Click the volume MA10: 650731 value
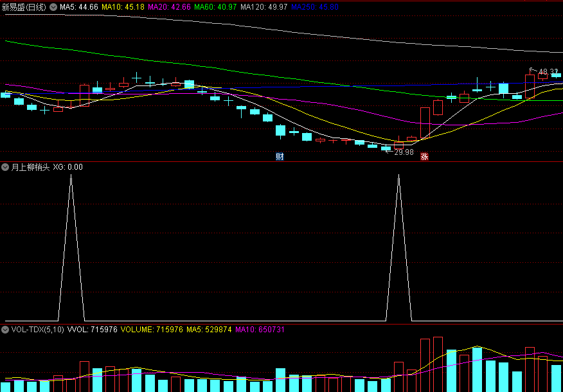Image resolution: width=563 pixels, height=392 pixels. point(259,330)
